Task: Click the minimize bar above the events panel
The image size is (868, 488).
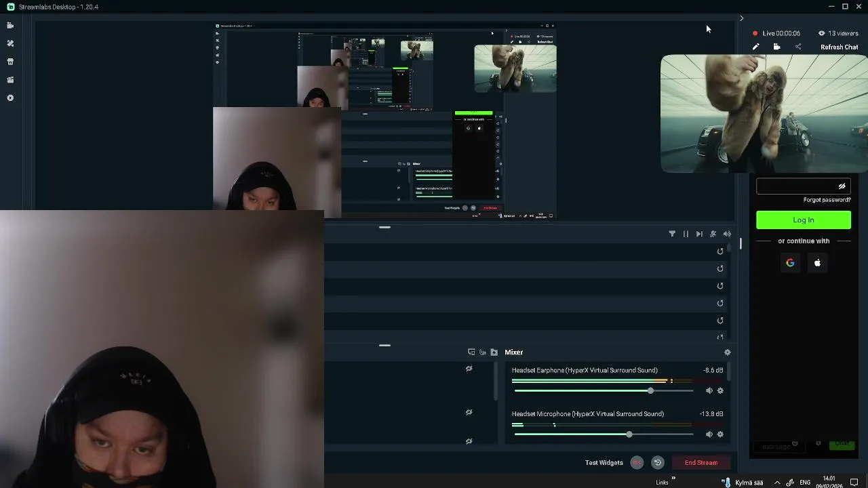Action: coord(384,227)
